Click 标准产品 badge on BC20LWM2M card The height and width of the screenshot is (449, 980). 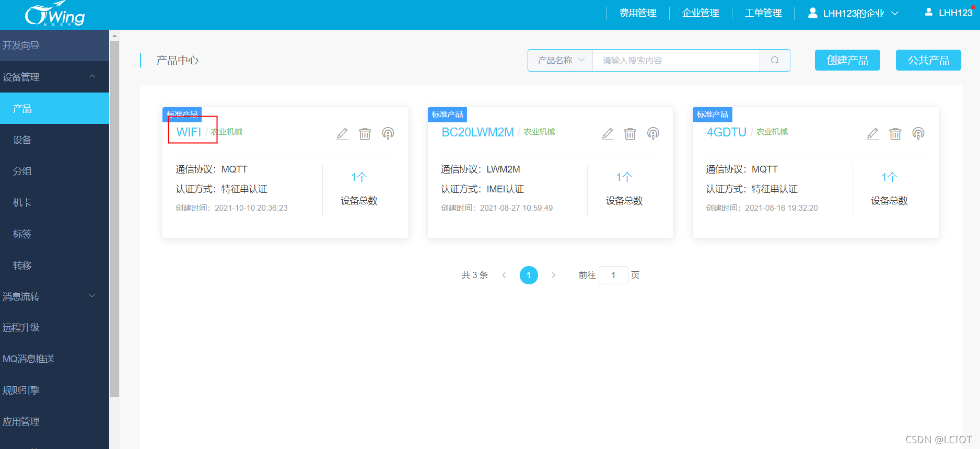[447, 114]
